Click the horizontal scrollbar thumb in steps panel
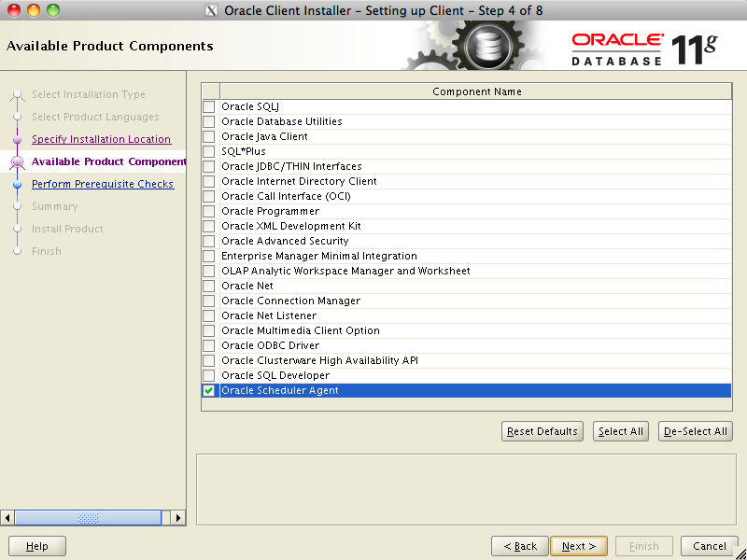This screenshot has width=747, height=560. (88, 518)
